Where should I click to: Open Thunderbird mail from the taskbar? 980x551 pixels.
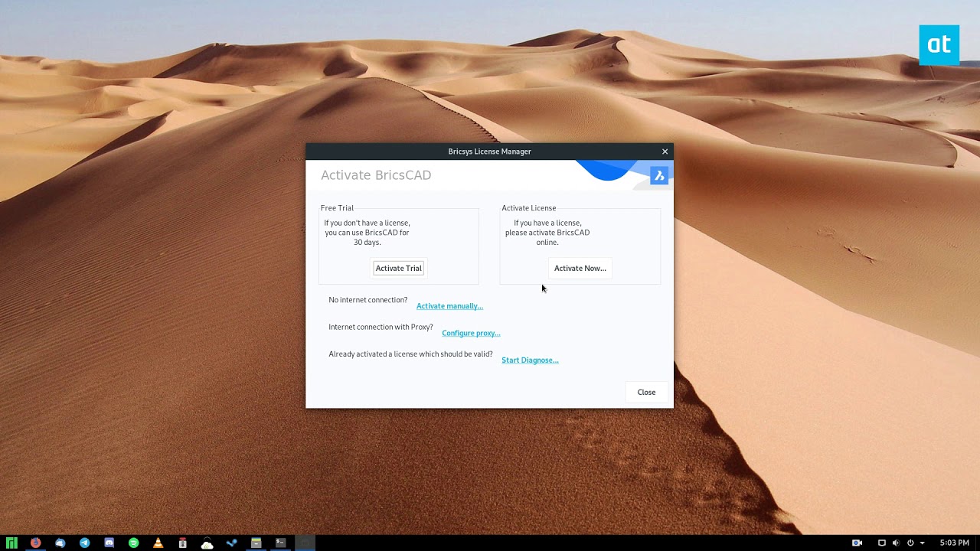click(60, 543)
